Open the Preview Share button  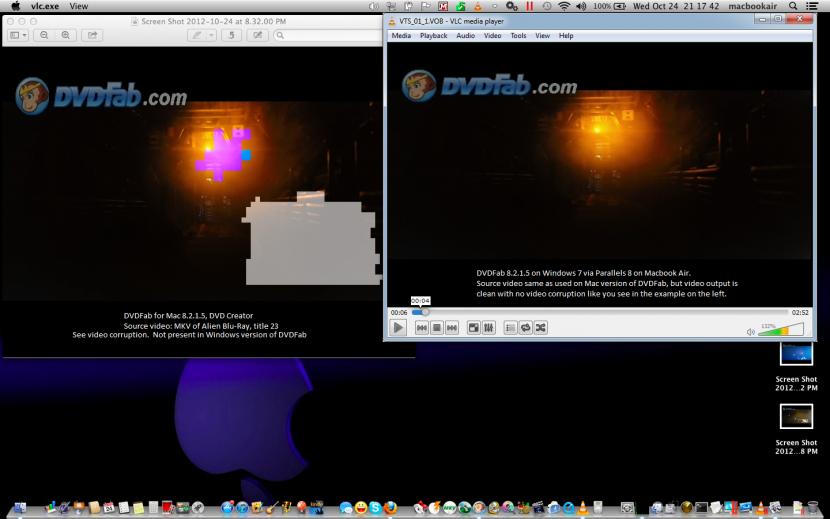tap(93, 35)
